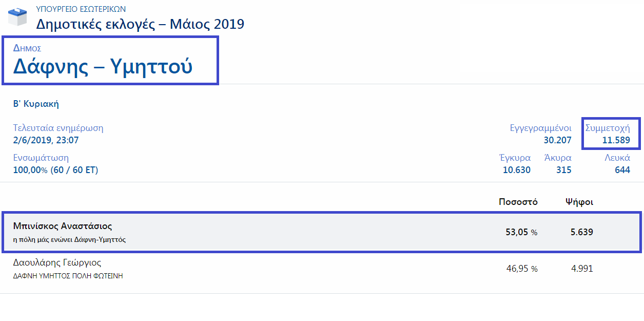Open the ΥΠΟΥΡΓΕΙΟ ΕΣΩΤΕΡΙΚΩΝ header text

coord(81,9)
